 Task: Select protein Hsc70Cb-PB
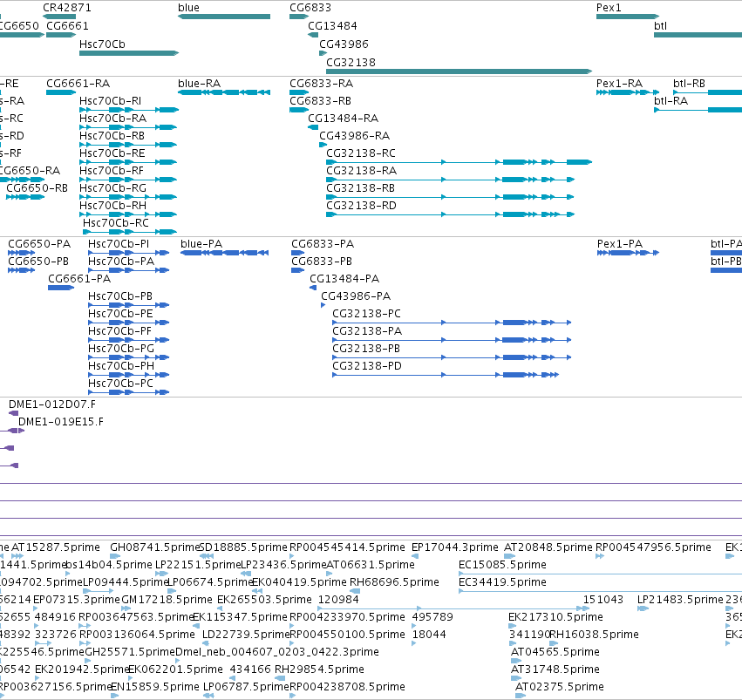click(129, 305)
